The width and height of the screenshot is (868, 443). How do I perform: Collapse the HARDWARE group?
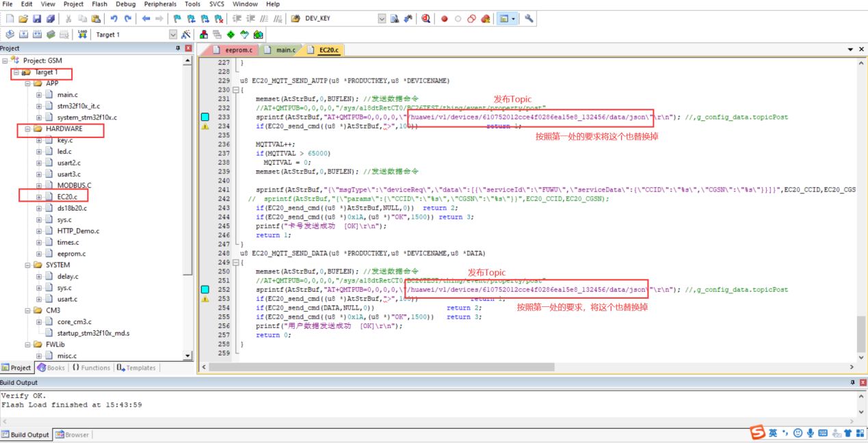[28, 129]
